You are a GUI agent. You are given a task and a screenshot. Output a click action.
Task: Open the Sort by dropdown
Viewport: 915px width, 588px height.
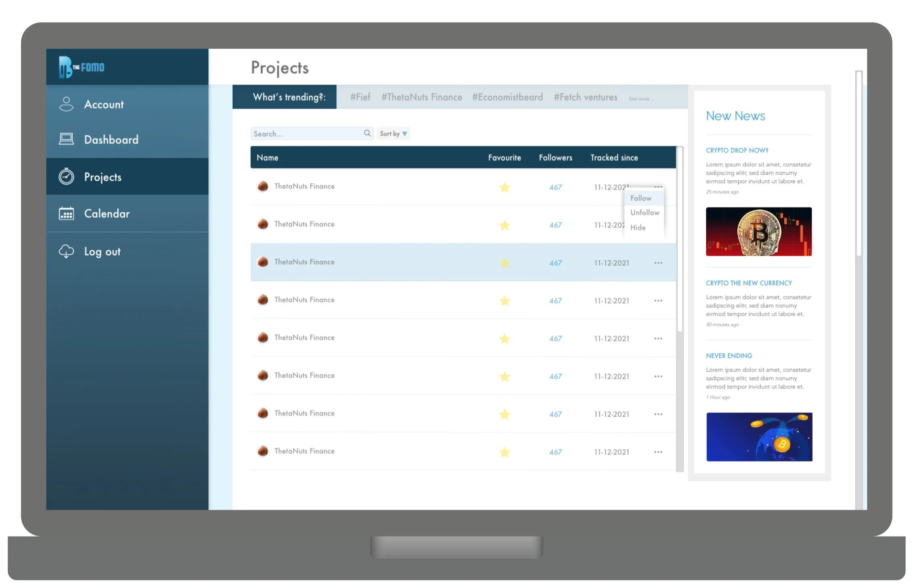pyautogui.click(x=393, y=134)
